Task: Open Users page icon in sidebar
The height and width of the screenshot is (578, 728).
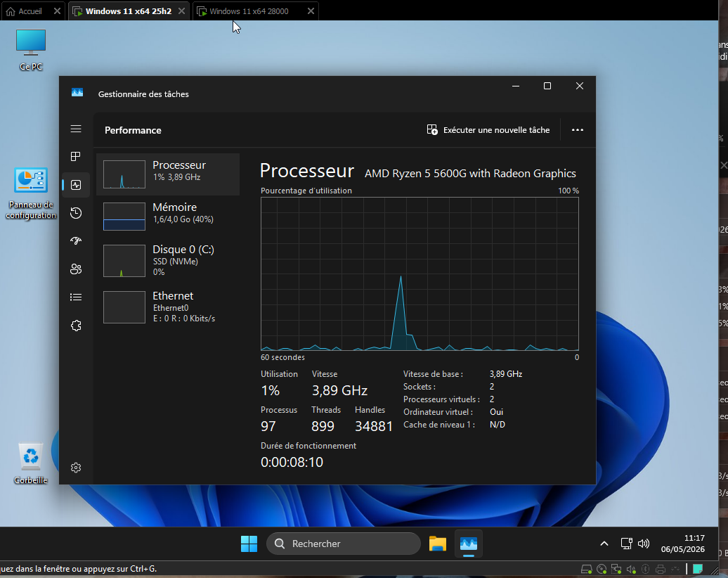Action: (76, 269)
